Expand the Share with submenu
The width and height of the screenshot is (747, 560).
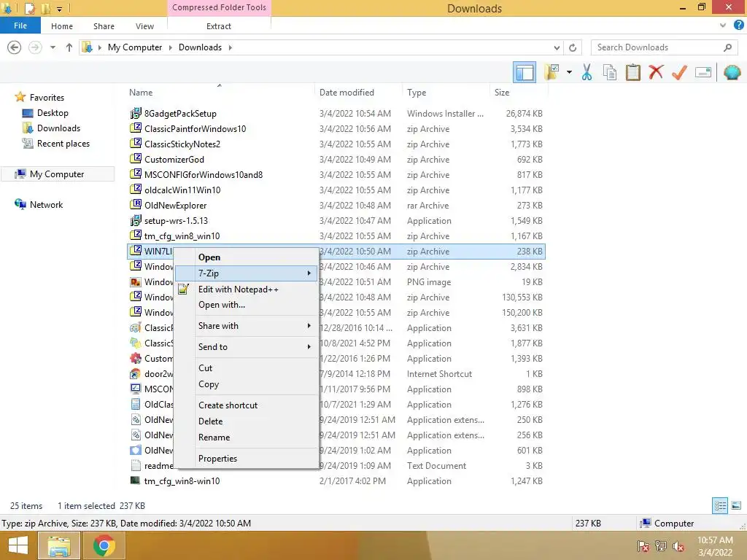pos(247,326)
